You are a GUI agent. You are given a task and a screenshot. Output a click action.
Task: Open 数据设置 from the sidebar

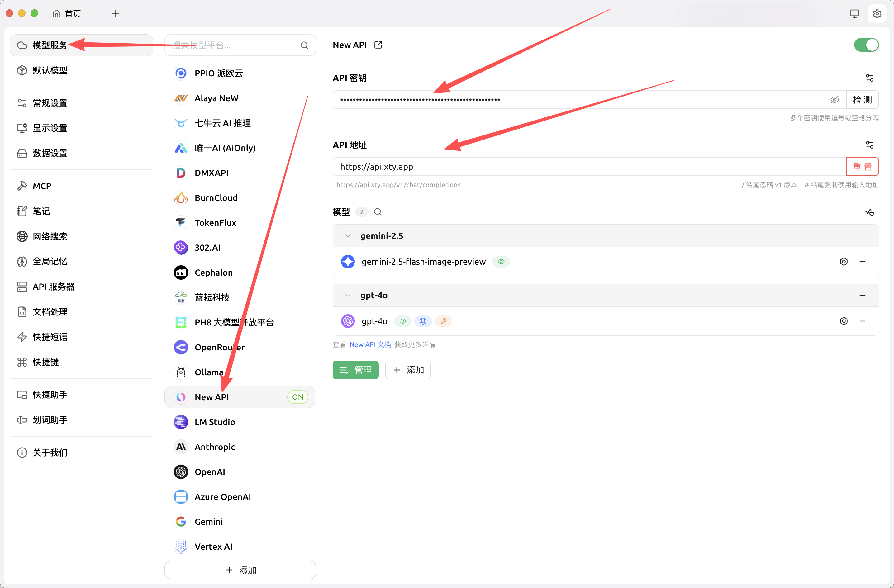click(x=50, y=153)
